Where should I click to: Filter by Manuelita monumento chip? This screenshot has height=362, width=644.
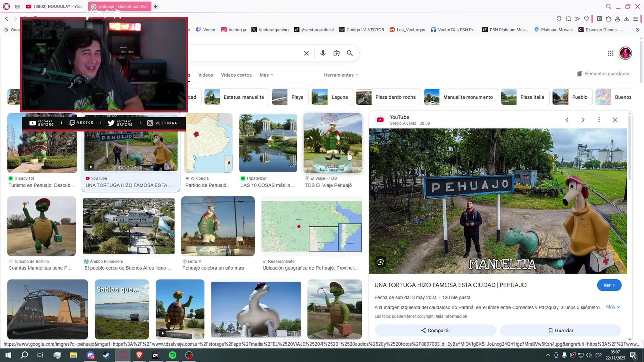(460, 97)
